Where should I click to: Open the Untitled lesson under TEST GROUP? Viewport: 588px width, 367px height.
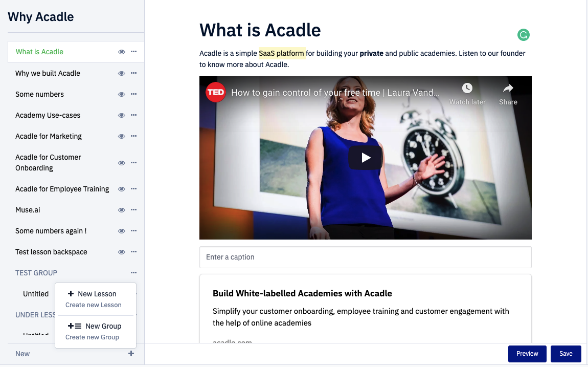pos(36,294)
